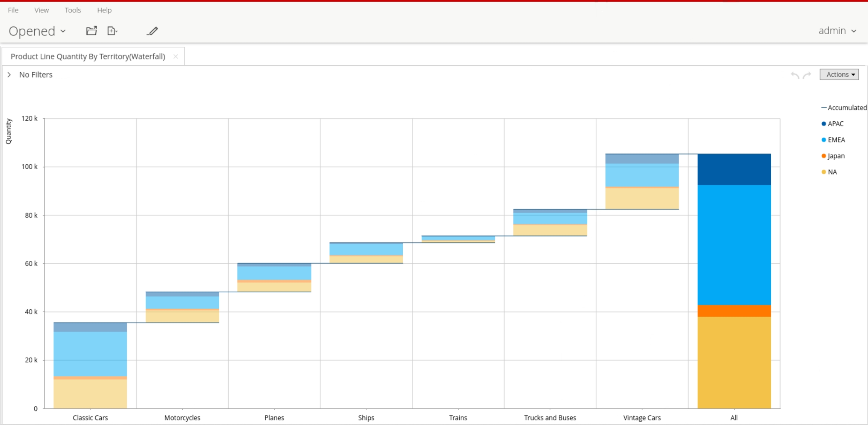
Task: Toggle APAC series in legend
Action: point(835,124)
